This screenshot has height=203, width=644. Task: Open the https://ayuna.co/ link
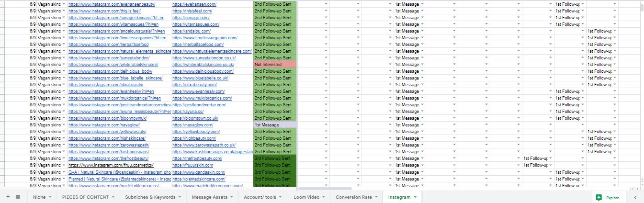click(x=188, y=112)
